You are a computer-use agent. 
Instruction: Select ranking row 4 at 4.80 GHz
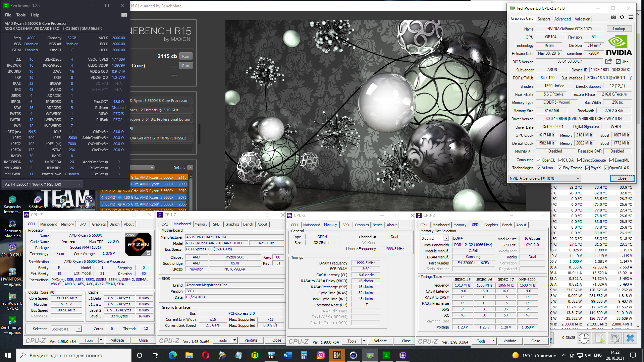tap(144, 197)
